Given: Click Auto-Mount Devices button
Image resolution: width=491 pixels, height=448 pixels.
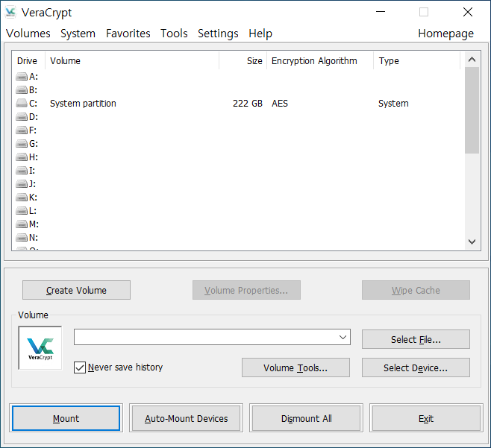Looking at the screenshot, I should click(x=186, y=418).
